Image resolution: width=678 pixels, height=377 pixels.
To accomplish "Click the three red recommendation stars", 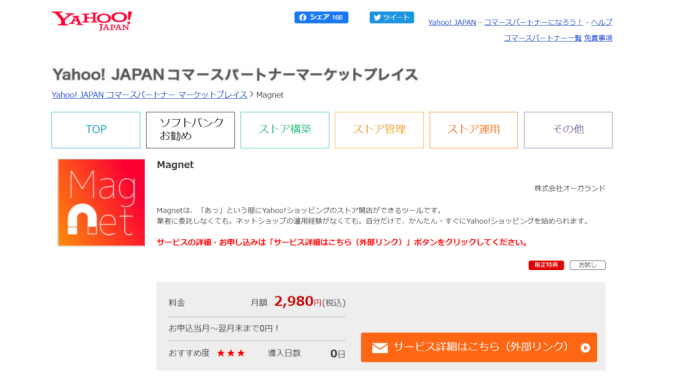I will tap(230, 353).
